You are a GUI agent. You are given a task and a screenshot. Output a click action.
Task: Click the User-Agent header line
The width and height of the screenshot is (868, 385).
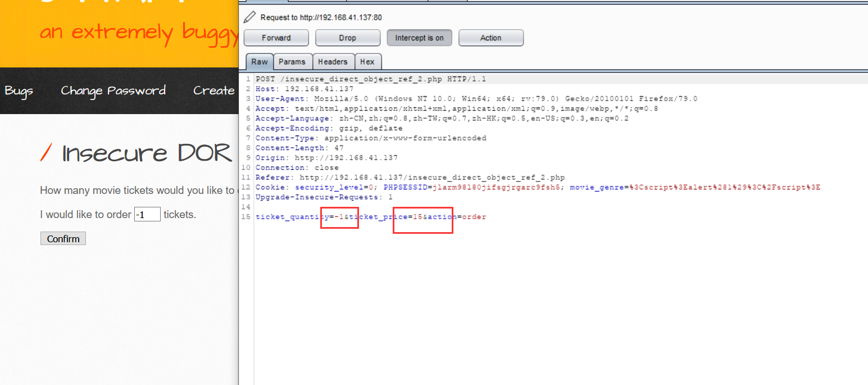point(476,99)
